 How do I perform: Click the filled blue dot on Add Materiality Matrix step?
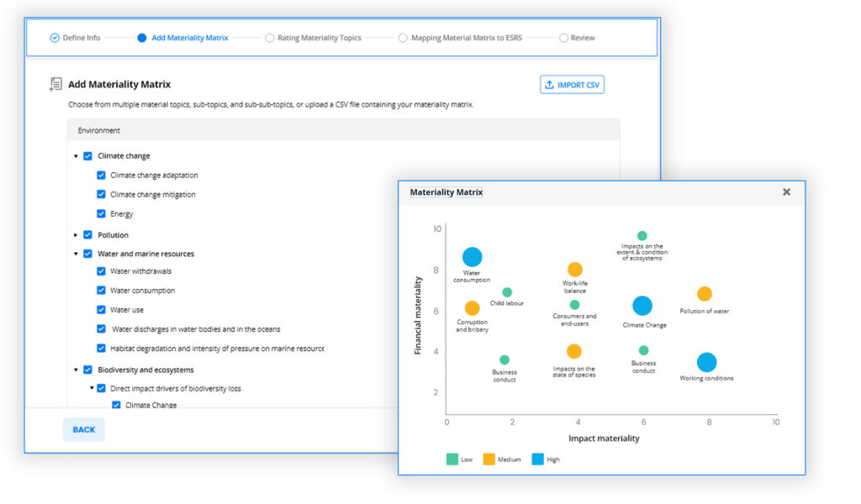140,37
